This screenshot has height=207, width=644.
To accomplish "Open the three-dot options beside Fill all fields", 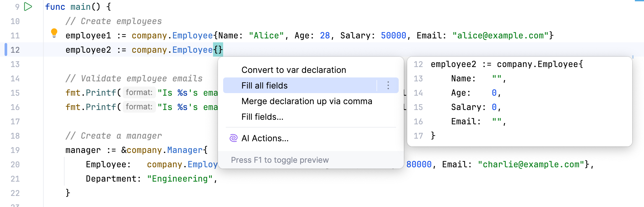I will [388, 86].
